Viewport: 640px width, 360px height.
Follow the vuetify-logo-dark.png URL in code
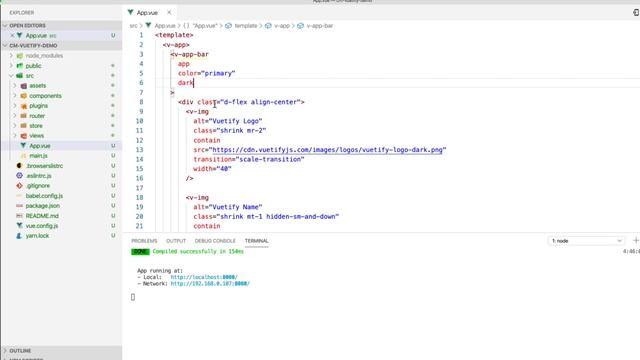(327, 150)
